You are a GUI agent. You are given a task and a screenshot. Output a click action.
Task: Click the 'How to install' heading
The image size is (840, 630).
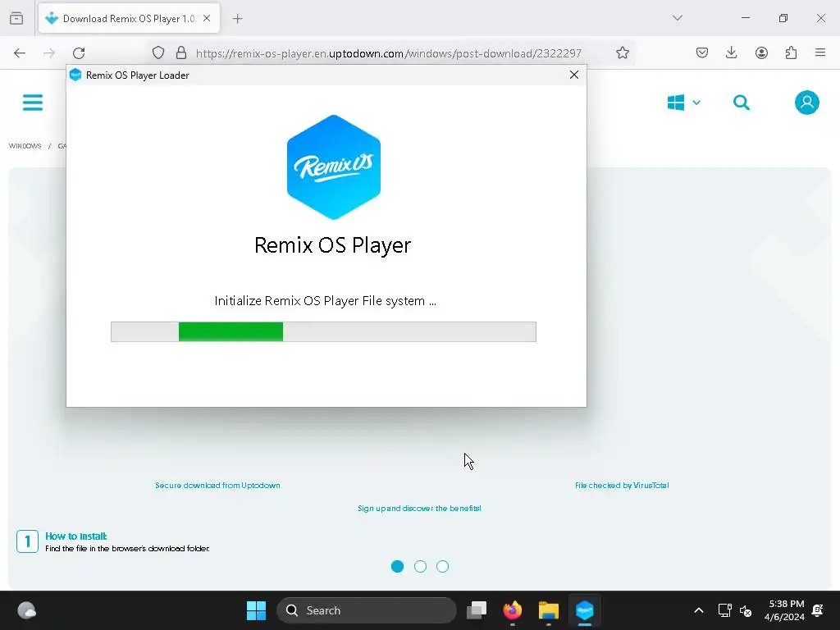76,536
